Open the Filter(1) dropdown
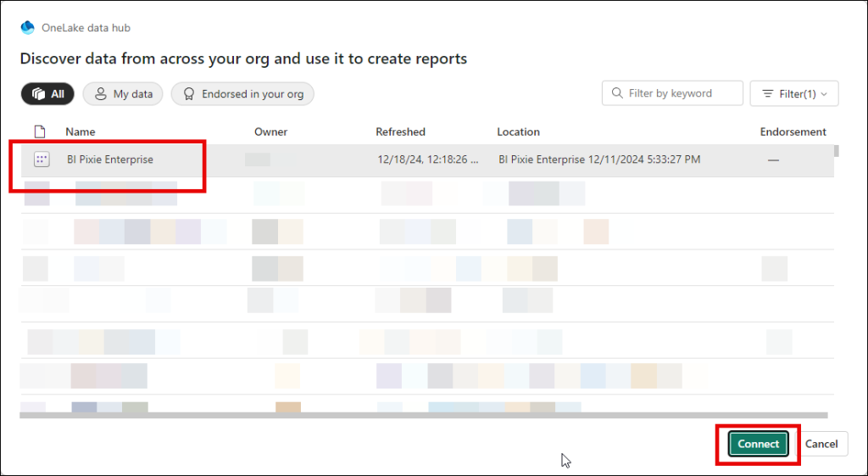The image size is (868, 476). point(794,94)
